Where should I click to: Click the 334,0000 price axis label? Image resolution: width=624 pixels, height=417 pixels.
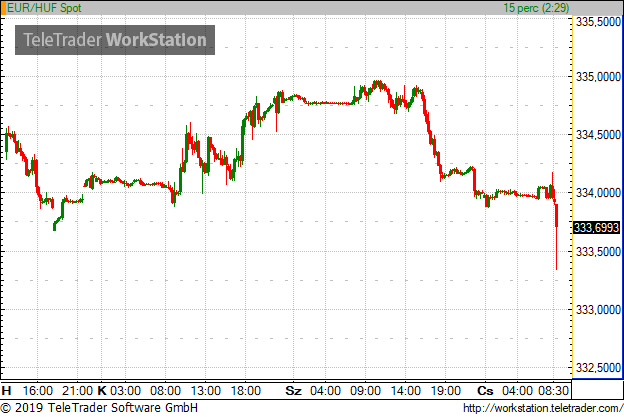click(x=598, y=193)
